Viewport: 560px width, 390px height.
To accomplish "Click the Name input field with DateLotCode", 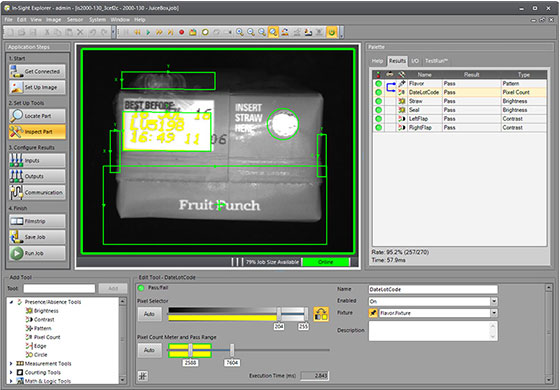I will pyautogui.click(x=433, y=289).
